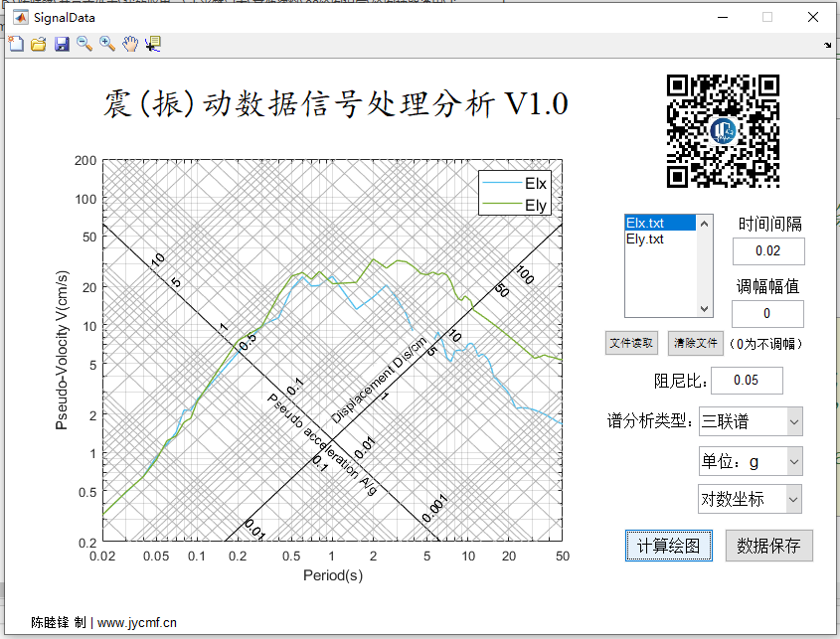The image size is (840, 639).
Task: Open the 单位 dropdown showing g
Action: coord(751,460)
